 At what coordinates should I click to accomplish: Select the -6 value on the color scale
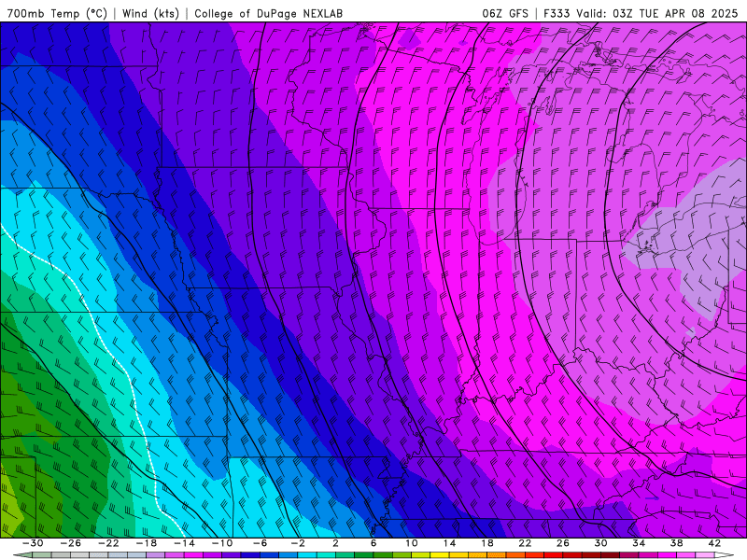260,543
